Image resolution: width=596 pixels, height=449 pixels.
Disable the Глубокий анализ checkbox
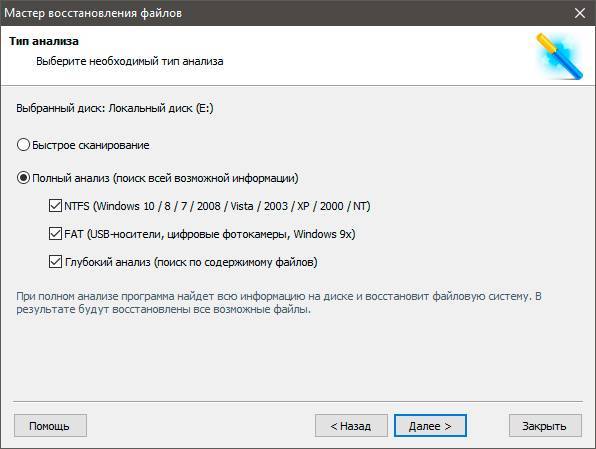point(55,262)
